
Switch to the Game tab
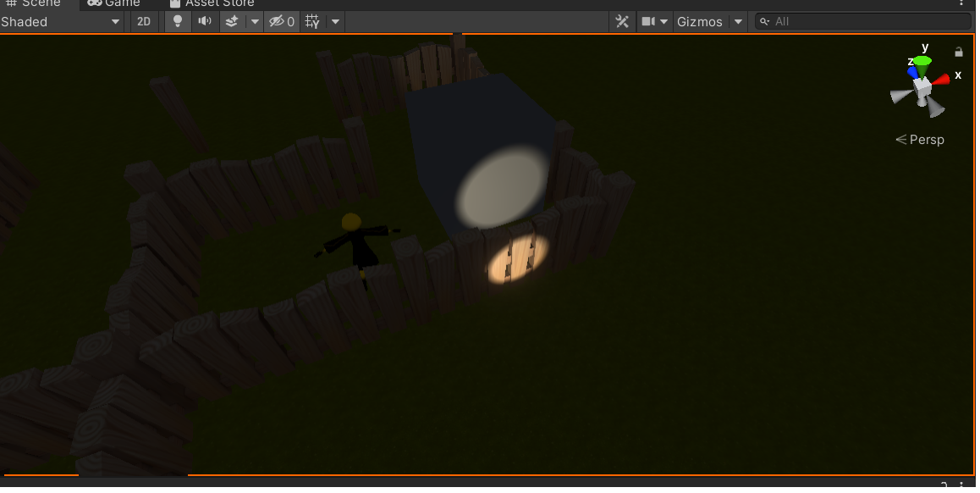coord(114,3)
